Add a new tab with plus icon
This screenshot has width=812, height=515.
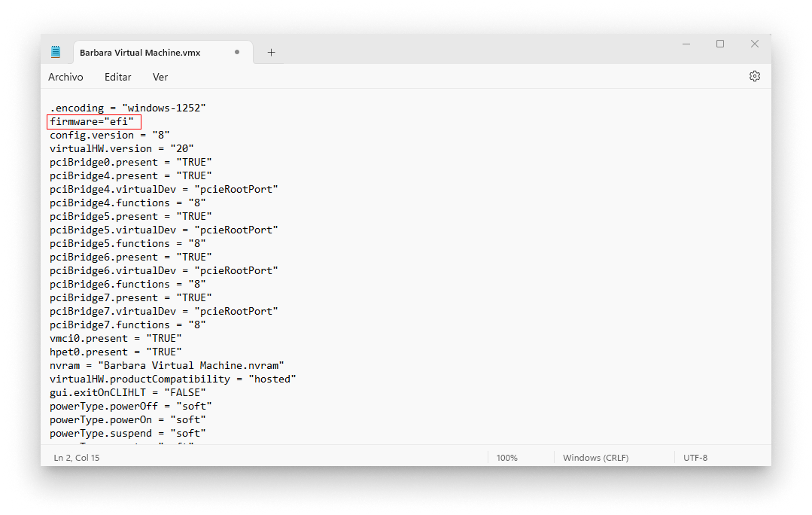tap(271, 53)
